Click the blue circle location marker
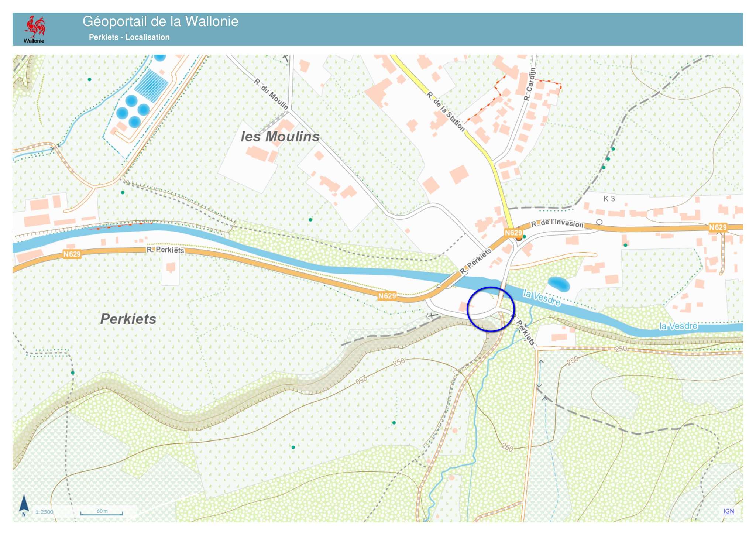The height and width of the screenshot is (535, 756). tap(490, 309)
